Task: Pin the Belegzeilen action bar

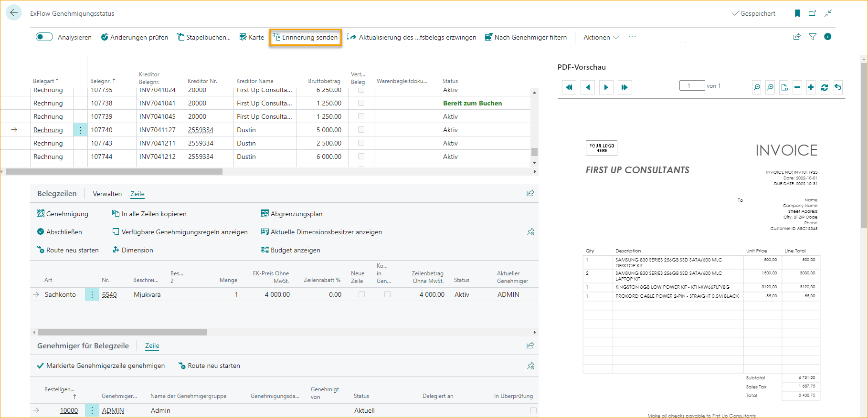Action: tap(530, 232)
